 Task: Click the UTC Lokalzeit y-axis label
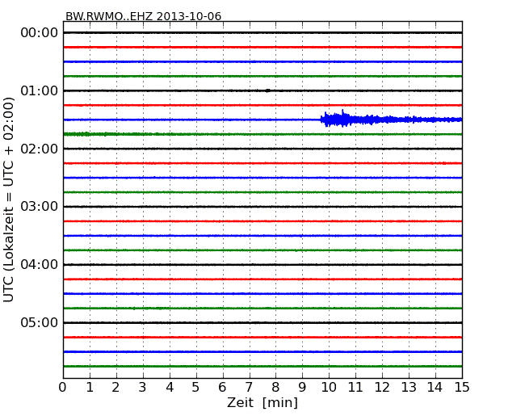pos(9,199)
